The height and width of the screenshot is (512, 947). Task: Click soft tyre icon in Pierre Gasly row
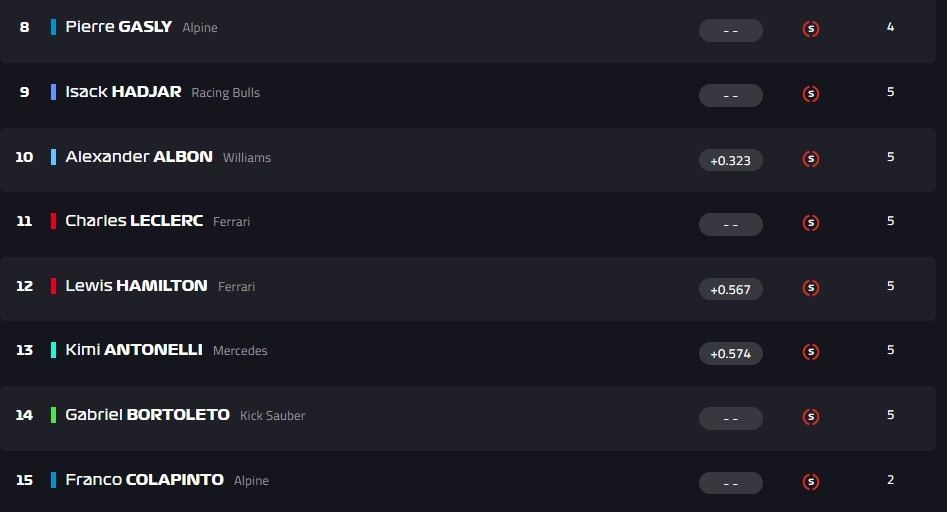coord(811,29)
